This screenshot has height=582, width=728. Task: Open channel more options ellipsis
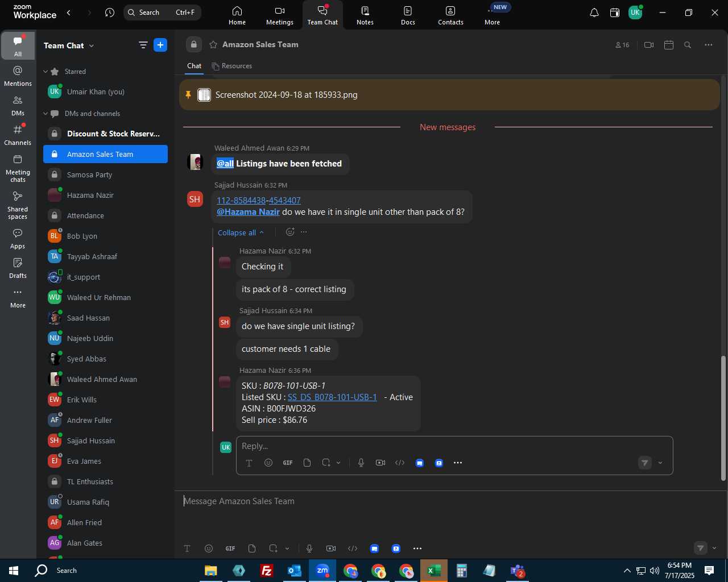[x=709, y=45]
